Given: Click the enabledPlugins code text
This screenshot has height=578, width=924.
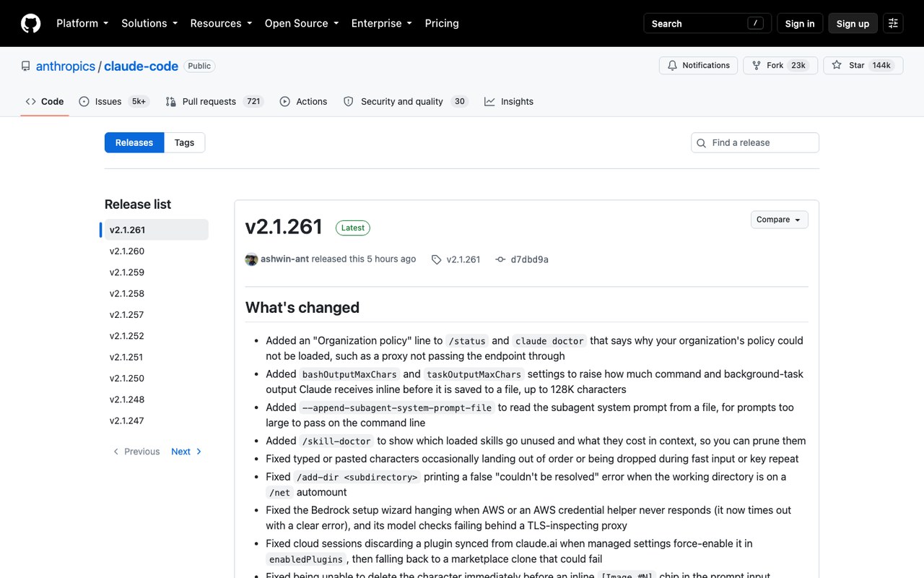Looking at the screenshot, I should click(306, 559).
